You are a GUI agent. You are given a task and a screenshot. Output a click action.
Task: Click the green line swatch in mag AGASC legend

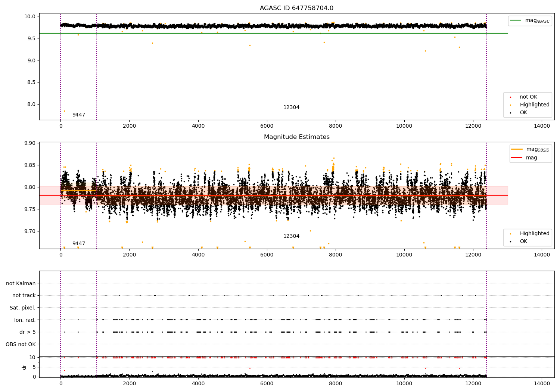click(x=516, y=21)
